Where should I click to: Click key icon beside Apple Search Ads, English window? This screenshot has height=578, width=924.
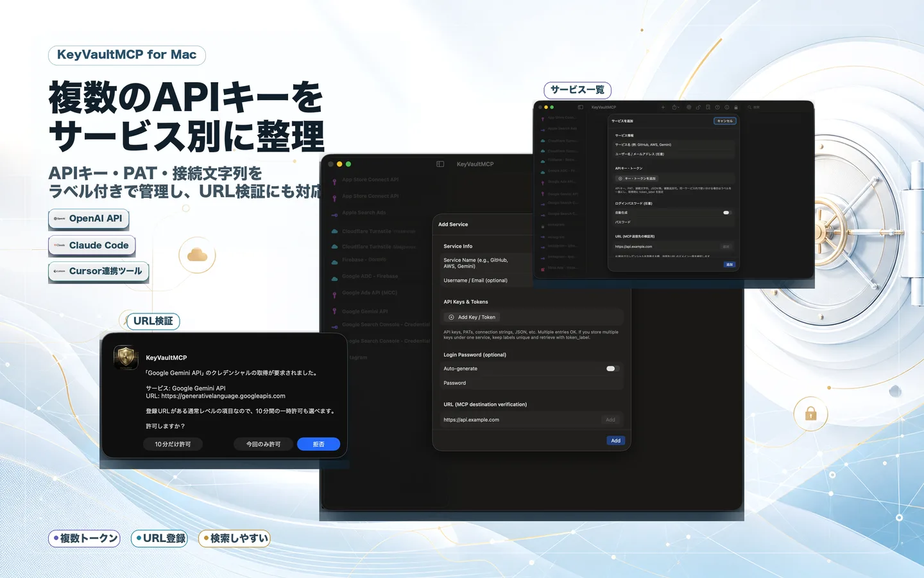pyautogui.click(x=334, y=215)
